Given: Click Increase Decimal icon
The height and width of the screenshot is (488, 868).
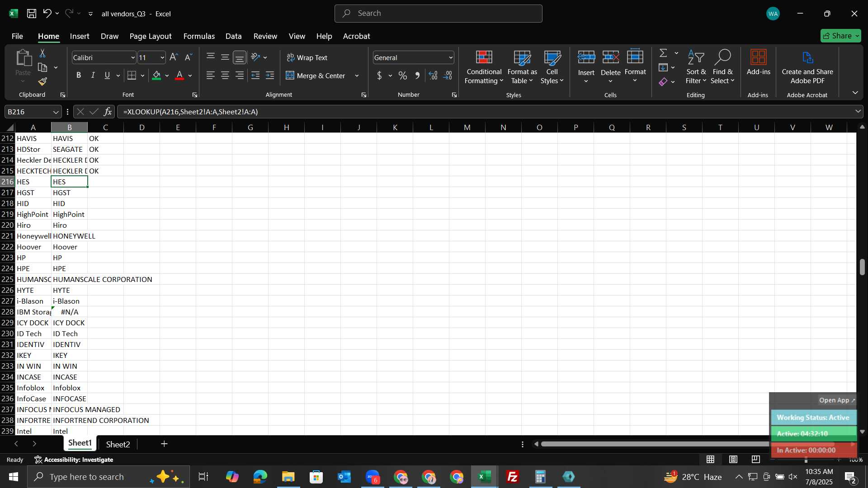Looking at the screenshot, I should [433, 75].
